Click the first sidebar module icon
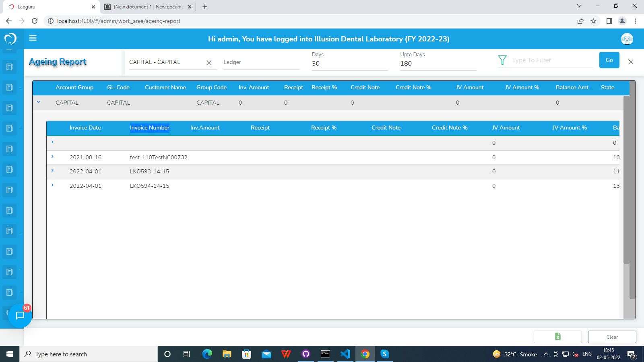Image resolution: width=644 pixels, height=362 pixels. tap(10, 67)
